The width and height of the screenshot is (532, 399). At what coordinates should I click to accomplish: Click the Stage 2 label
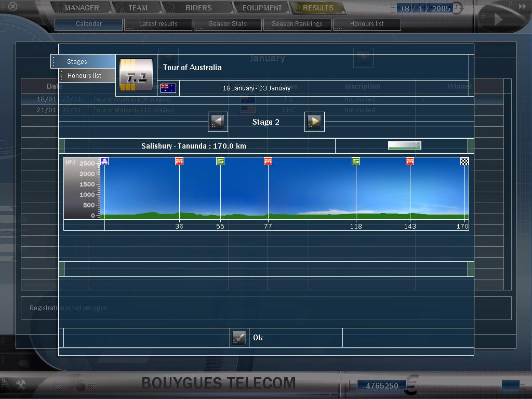click(265, 122)
